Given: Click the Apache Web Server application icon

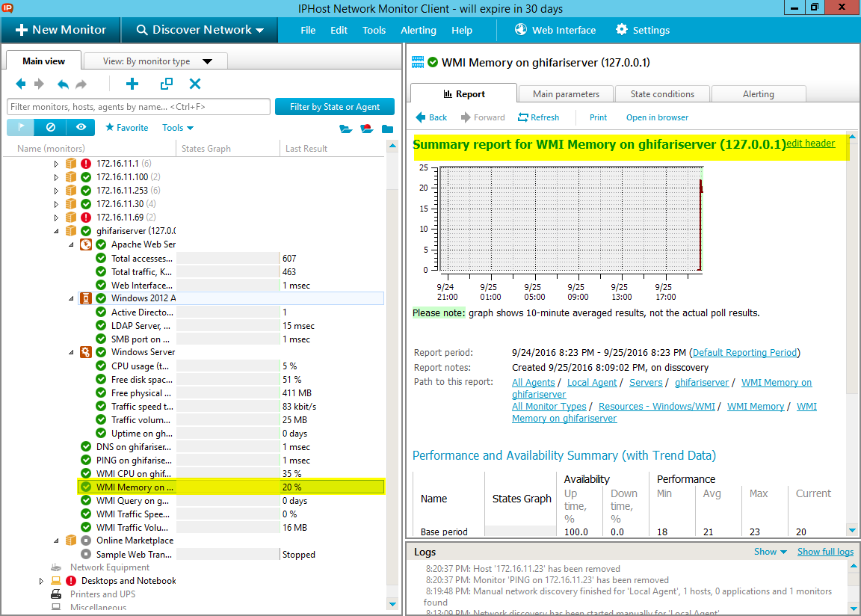Looking at the screenshot, I should 86,244.
